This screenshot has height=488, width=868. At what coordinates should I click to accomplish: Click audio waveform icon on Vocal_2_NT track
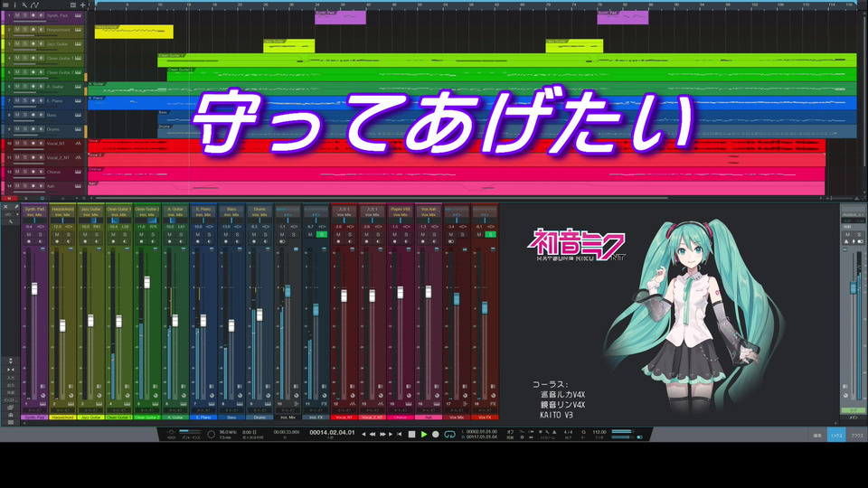tap(78, 157)
